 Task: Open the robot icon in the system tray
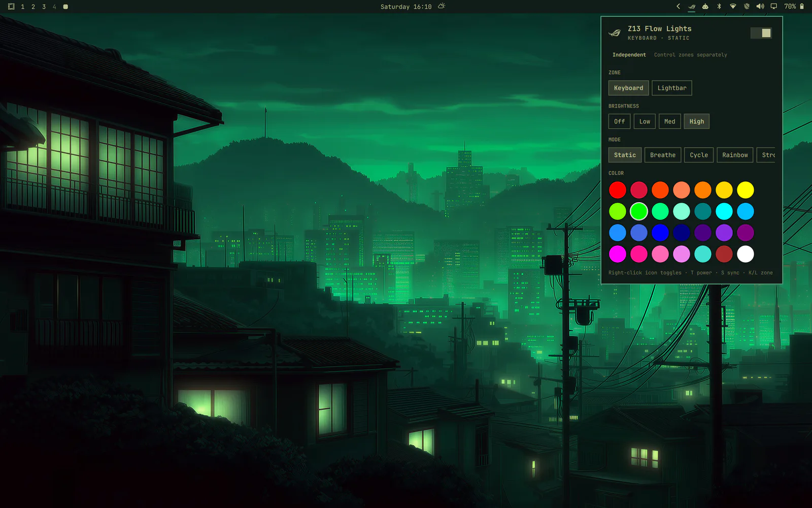point(705,7)
